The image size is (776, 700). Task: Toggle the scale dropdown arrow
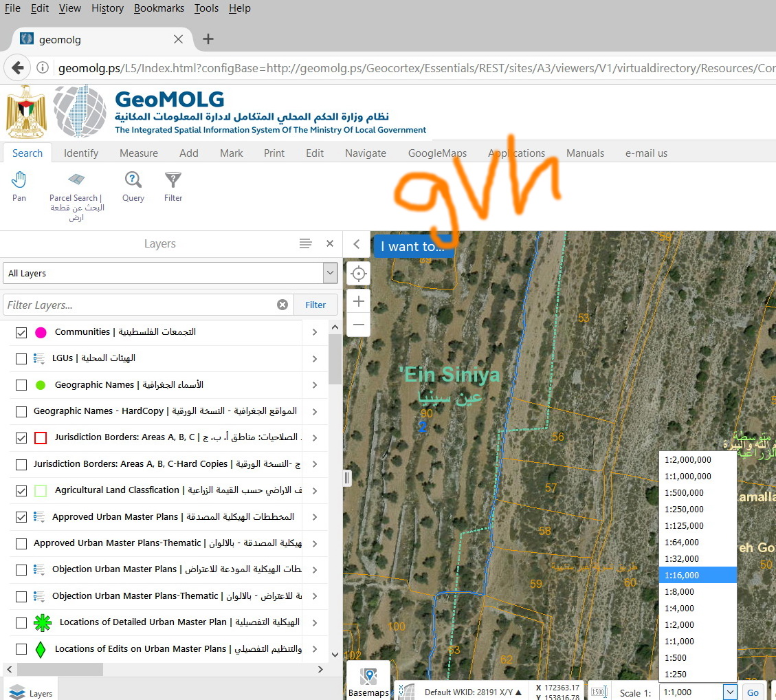pos(730,692)
